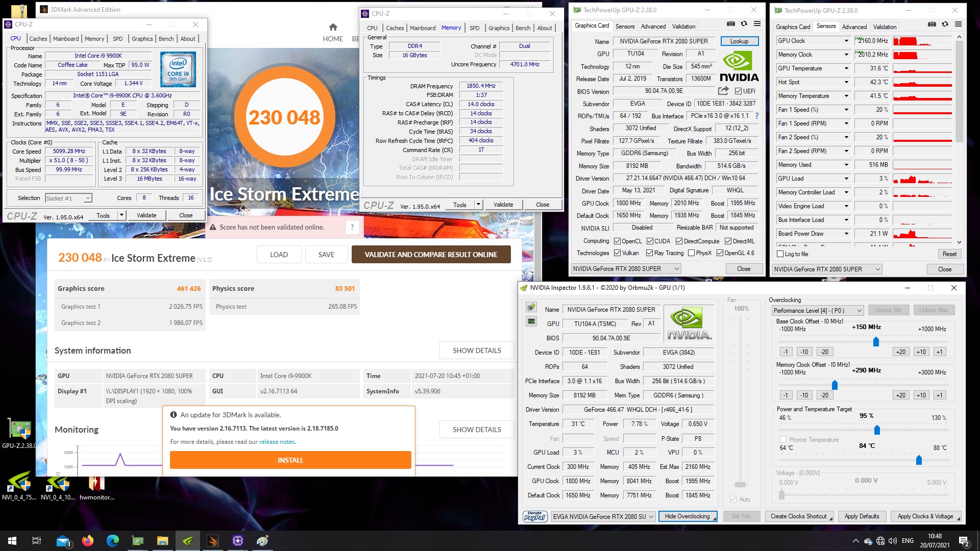Switch to Validation tab in GPU-Z Sensors window
This screenshot has height=551, width=980.
coord(885,27)
